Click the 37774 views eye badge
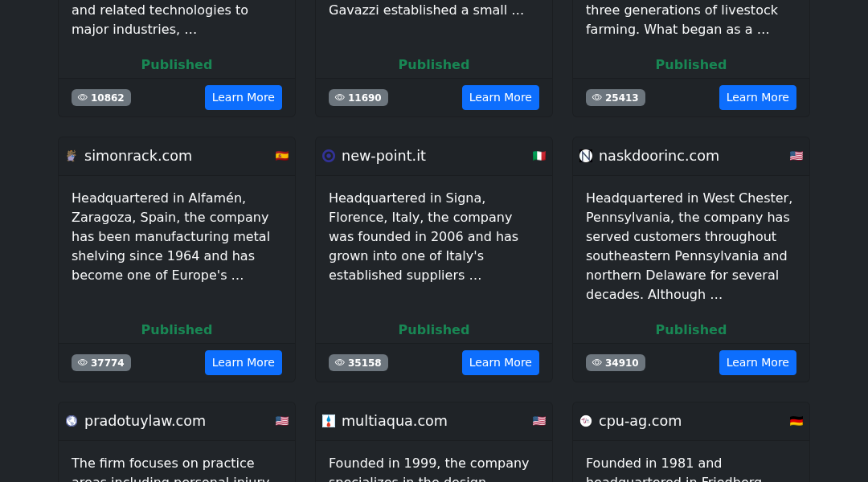The width and height of the screenshot is (868, 482). (101, 362)
